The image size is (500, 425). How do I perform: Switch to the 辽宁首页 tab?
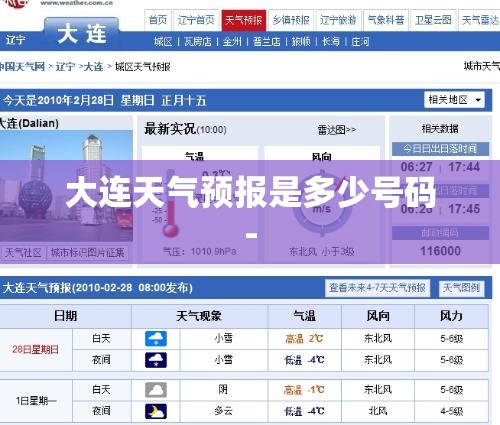point(196,20)
